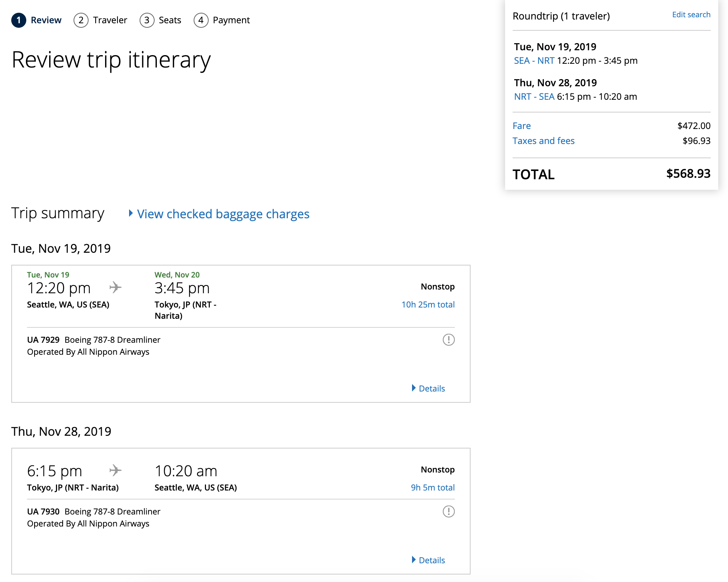
Task: Click the airplane icon on the outbound flight
Action: coord(115,288)
